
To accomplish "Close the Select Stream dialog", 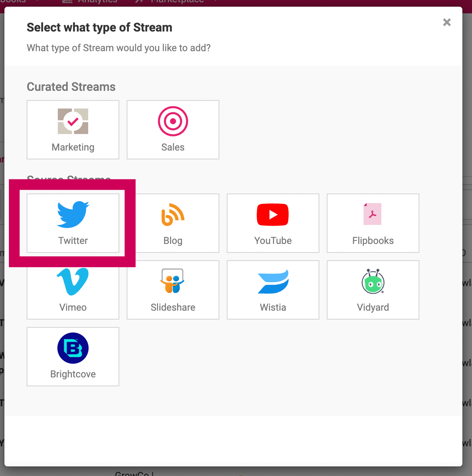I will pyautogui.click(x=447, y=22).
